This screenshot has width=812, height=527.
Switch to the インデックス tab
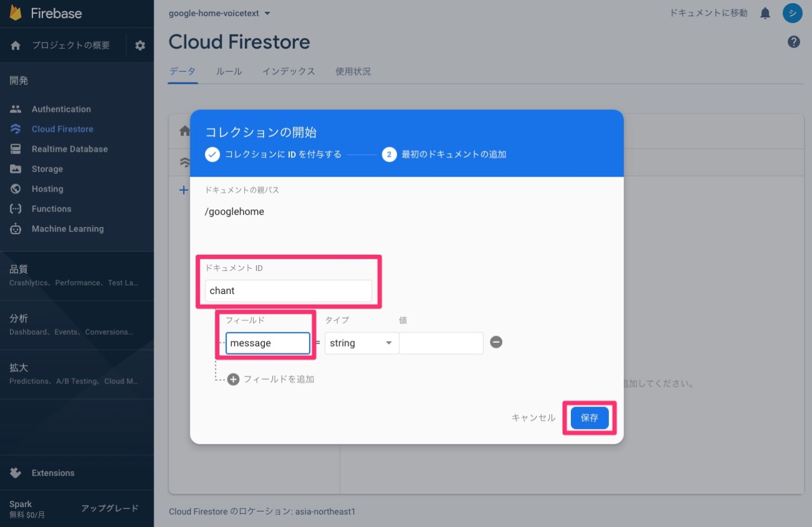click(289, 71)
